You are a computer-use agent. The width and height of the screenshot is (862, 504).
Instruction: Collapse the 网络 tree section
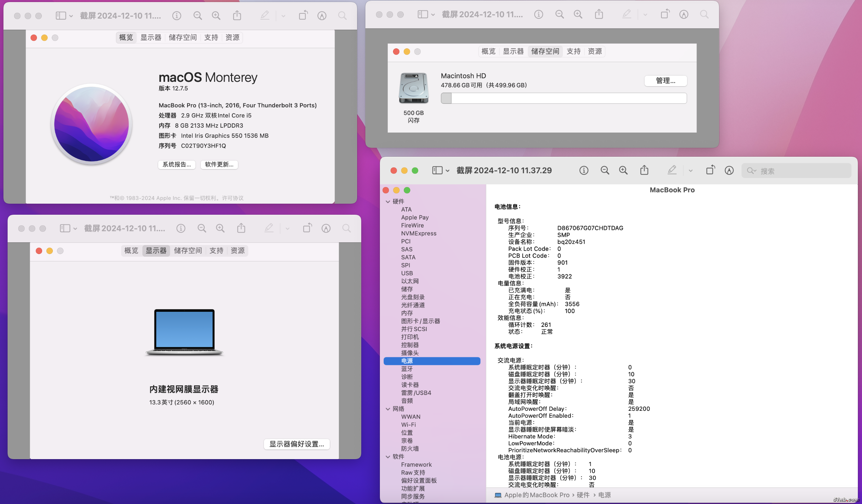click(x=388, y=409)
